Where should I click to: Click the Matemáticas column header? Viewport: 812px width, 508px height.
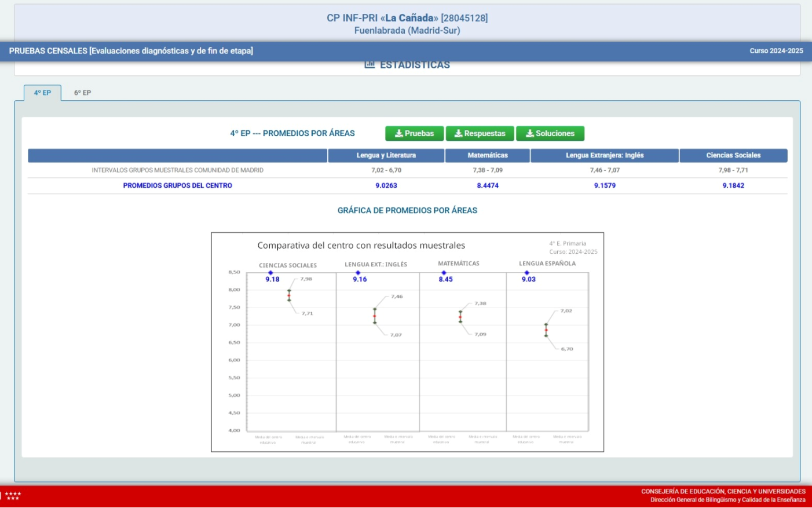(x=488, y=155)
